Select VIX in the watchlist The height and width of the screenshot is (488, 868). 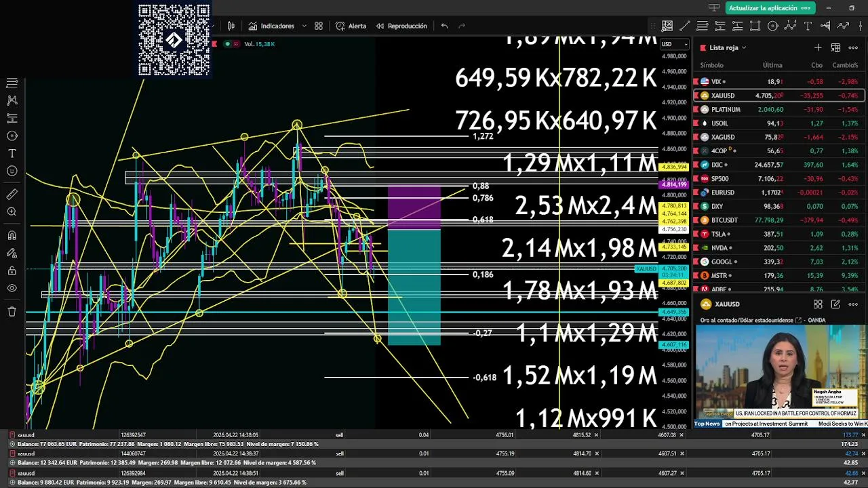click(x=778, y=81)
